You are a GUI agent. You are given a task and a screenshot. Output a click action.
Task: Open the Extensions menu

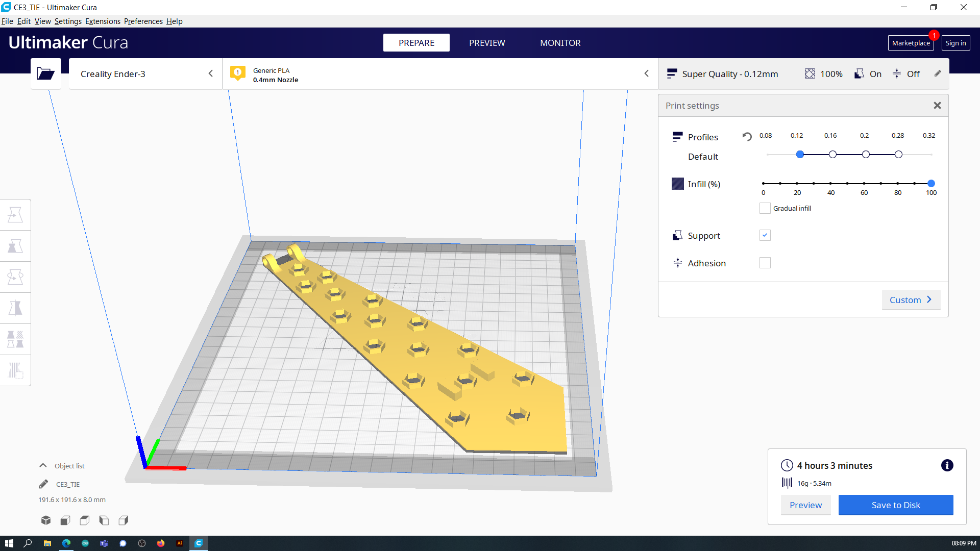(x=102, y=21)
